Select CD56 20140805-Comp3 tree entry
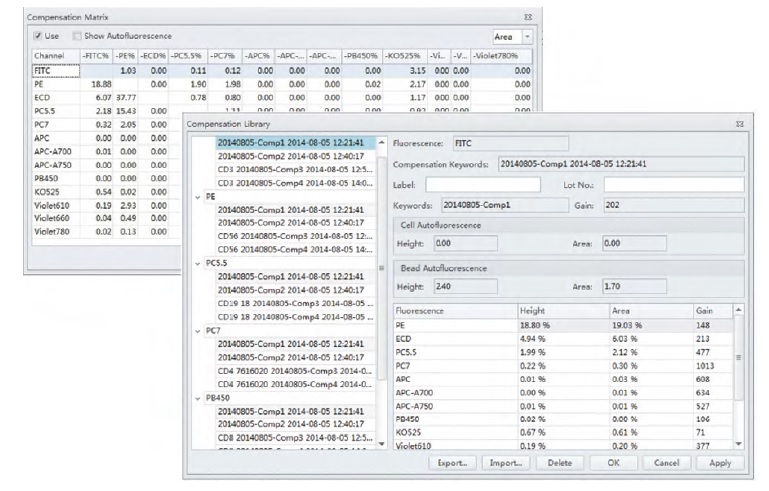Image resolution: width=769 pixels, height=491 pixels. 296,236
